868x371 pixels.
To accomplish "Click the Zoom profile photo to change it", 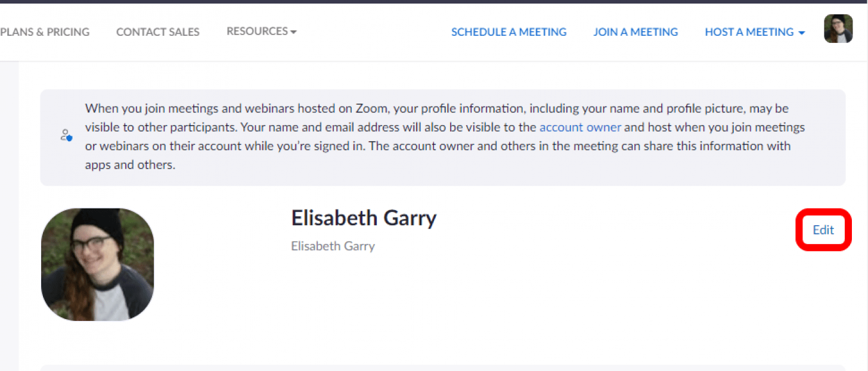I will point(97,264).
